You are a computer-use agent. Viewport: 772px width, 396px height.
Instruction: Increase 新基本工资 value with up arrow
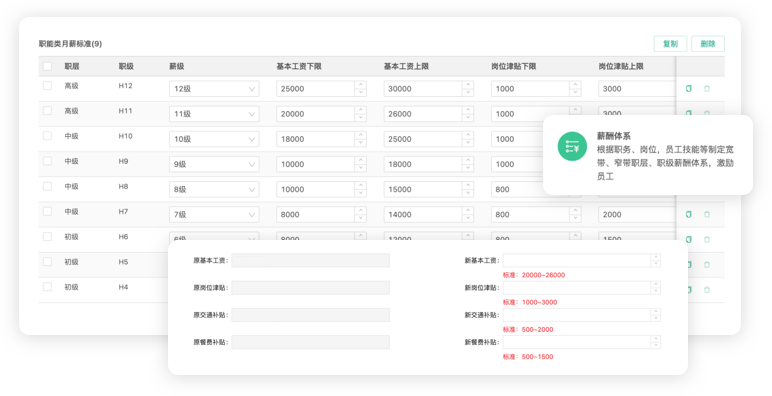(655, 257)
